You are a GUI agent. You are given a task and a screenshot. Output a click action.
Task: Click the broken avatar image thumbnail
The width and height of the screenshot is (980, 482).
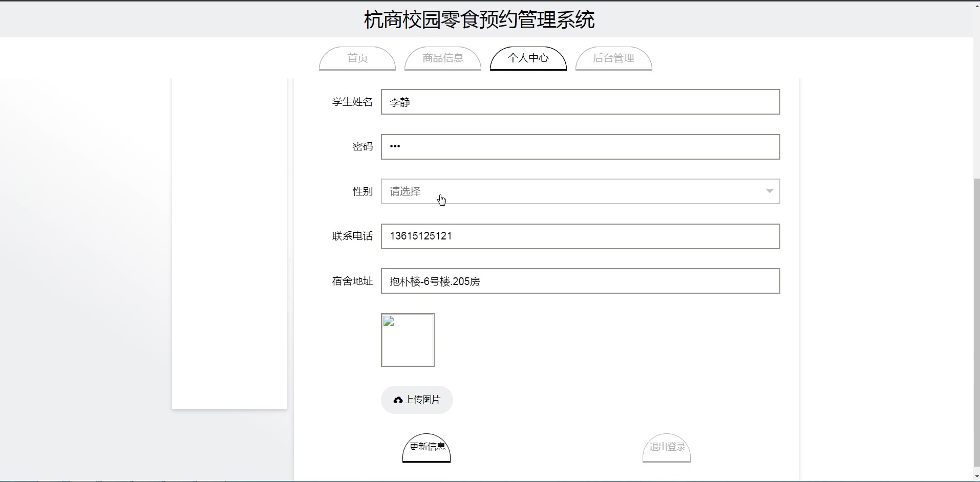pyautogui.click(x=408, y=340)
